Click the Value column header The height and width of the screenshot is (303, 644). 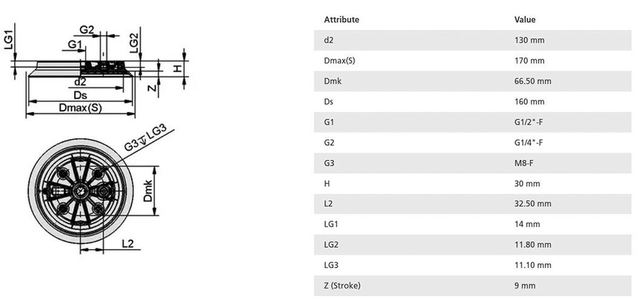(525, 19)
